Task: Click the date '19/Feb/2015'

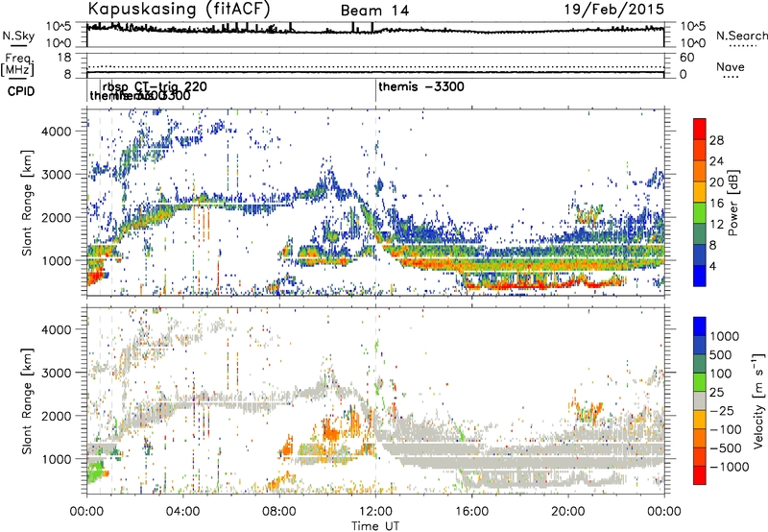Action: [614, 9]
